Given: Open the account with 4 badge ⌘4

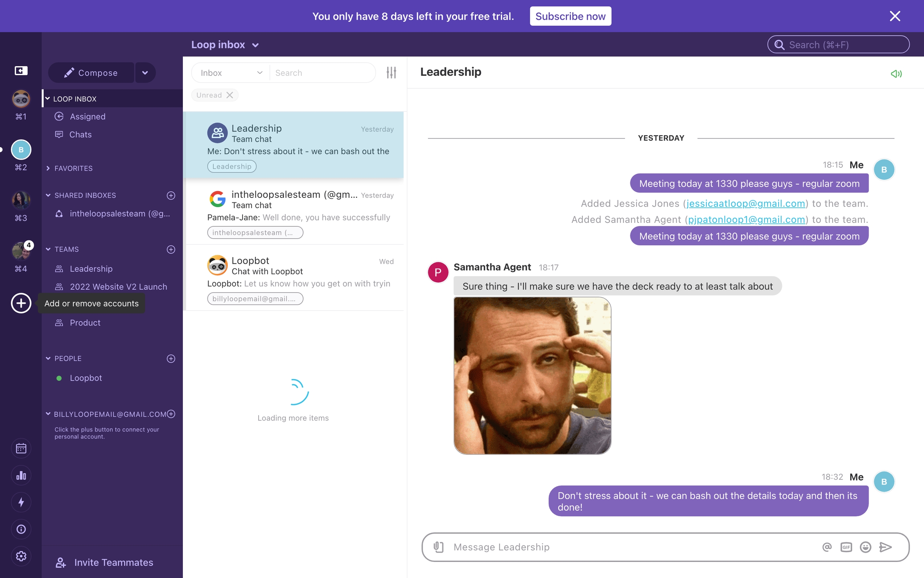Looking at the screenshot, I should (21, 251).
